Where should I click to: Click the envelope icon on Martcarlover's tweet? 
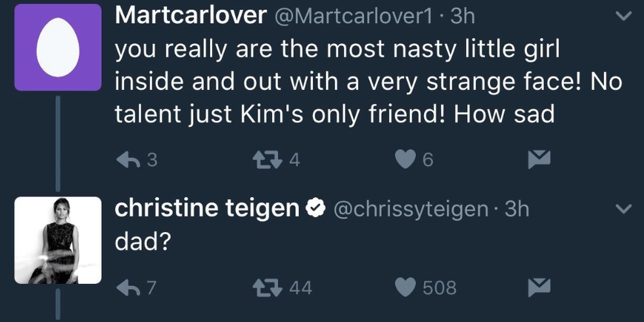pos(540,159)
